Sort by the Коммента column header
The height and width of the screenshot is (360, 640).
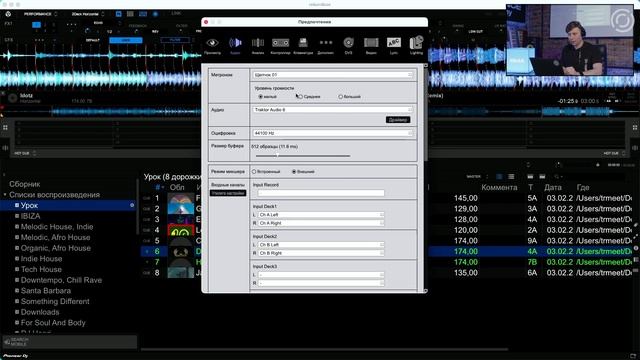499,187
